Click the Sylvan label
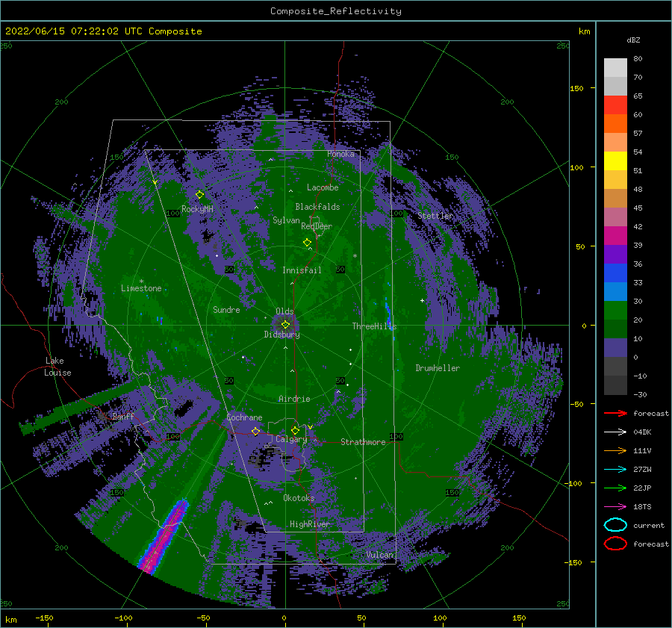Screen dimensions: 672x628 (286, 220)
